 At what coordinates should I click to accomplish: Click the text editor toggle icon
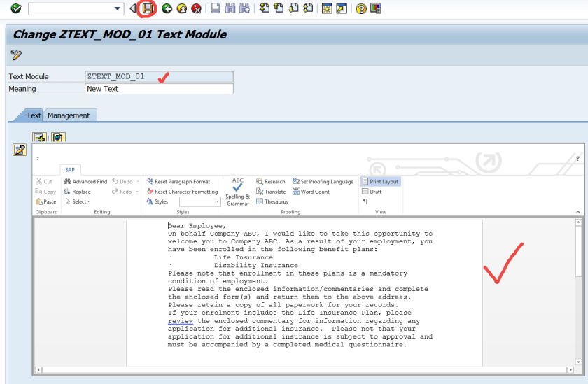pos(20,150)
